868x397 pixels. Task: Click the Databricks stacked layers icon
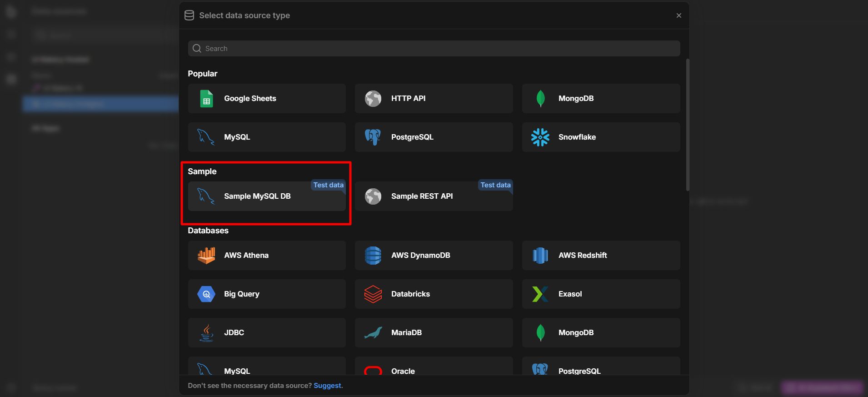pyautogui.click(x=373, y=294)
